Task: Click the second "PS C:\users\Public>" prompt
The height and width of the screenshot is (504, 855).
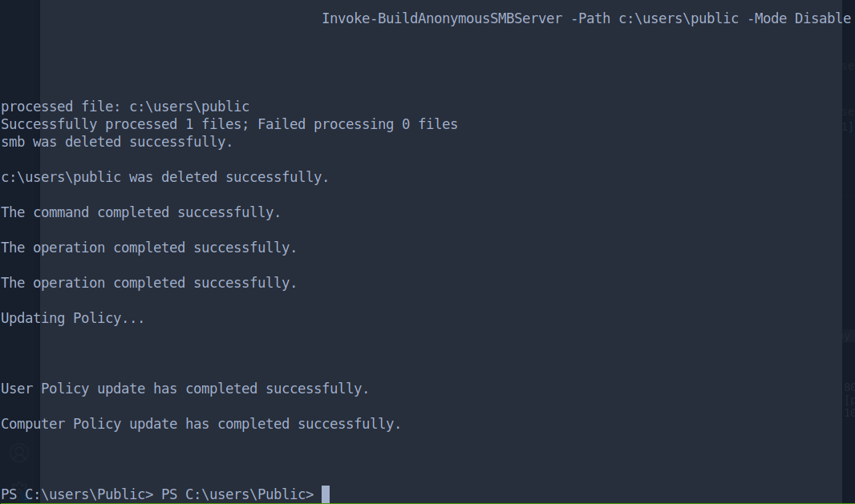Action: pyautogui.click(x=237, y=494)
